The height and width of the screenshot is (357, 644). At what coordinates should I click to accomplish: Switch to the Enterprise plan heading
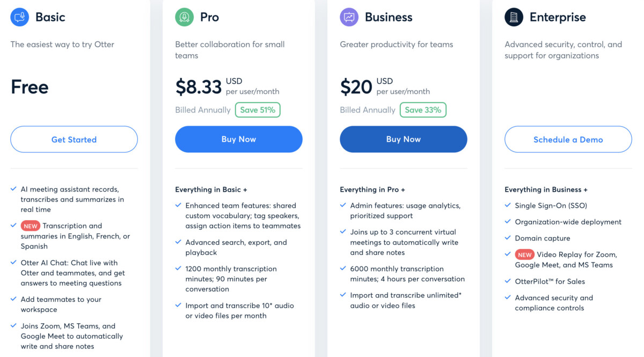(x=558, y=17)
